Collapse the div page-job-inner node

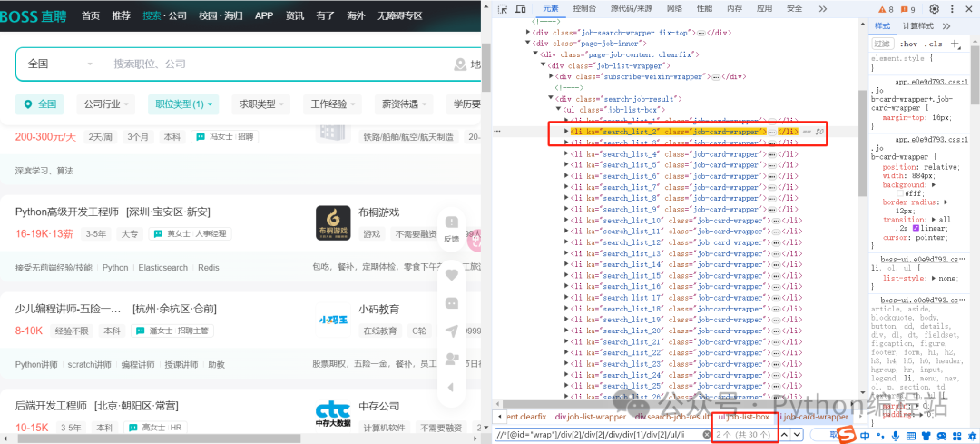point(528,44)
